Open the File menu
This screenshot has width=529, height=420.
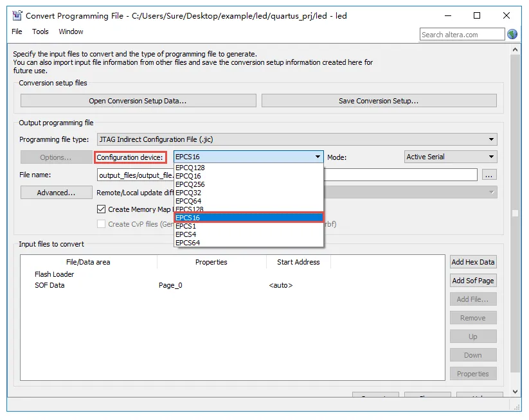[17, 31]
